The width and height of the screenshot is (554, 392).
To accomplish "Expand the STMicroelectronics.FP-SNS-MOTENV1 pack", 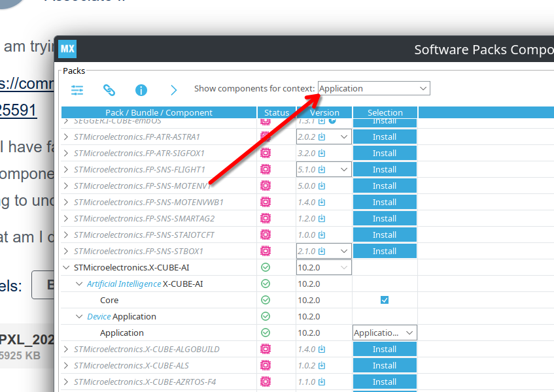I will [66, 186].
